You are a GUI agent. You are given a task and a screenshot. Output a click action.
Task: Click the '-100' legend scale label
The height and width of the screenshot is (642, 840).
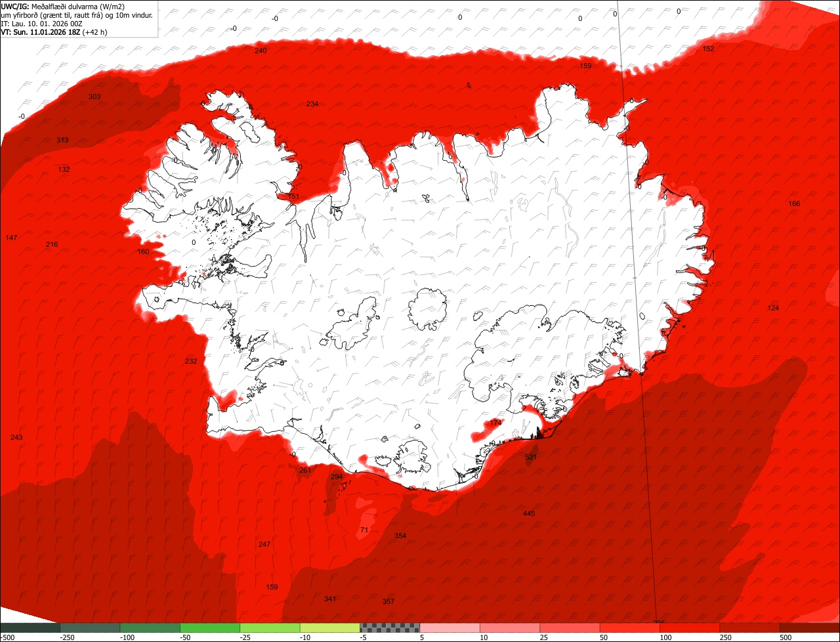click(x=127, y=637)
